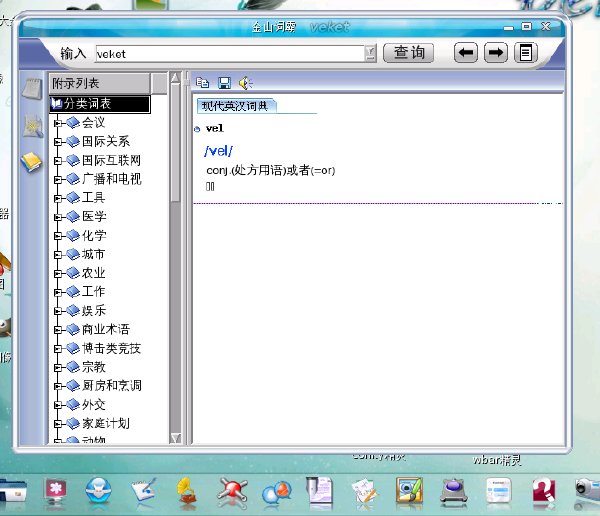Open the image editor brush dock icon
The image size is (600, 516).
pyautogui.click(x=409, y=490)
